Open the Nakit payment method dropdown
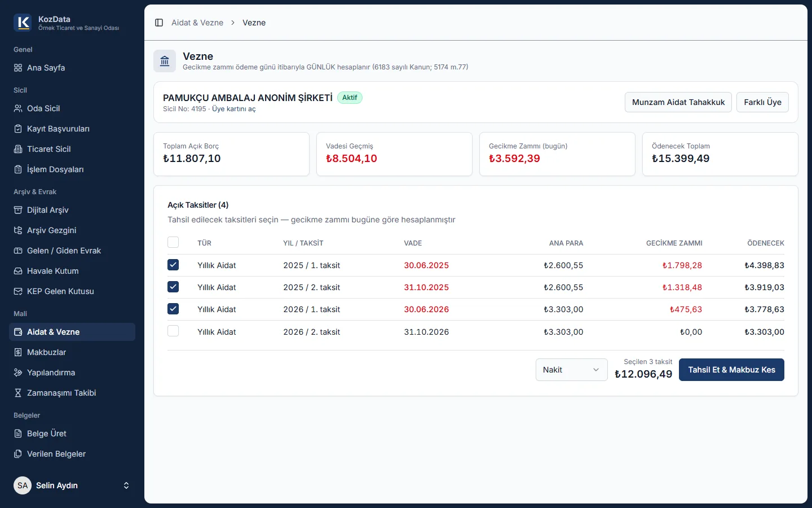Viewport: 812px width, 508px height. point(571,370)
